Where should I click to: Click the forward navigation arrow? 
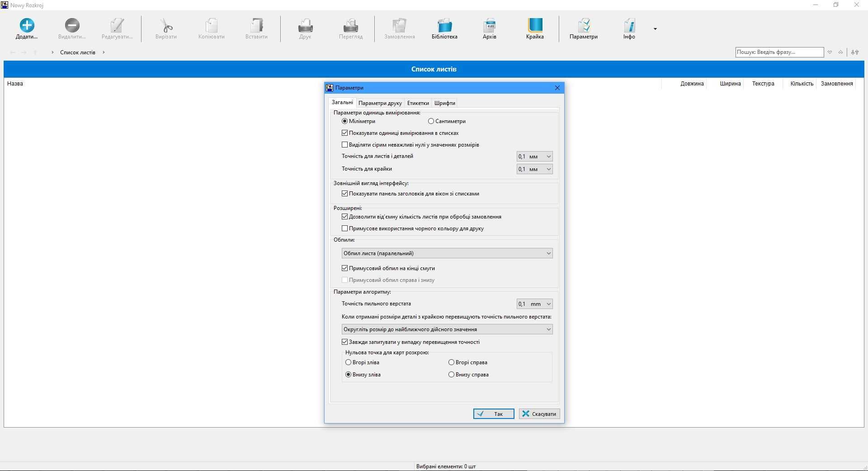[24, 52]
